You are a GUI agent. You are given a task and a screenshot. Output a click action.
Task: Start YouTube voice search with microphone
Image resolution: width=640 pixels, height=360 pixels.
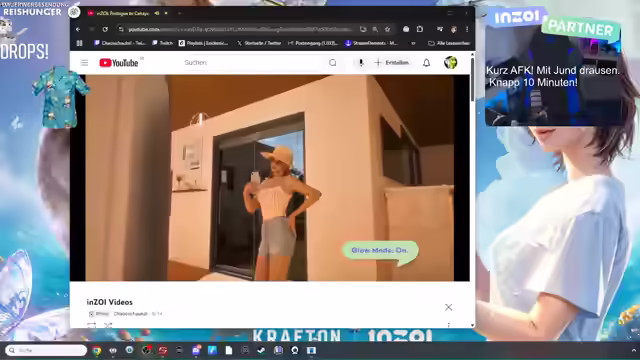coord(361,63)
